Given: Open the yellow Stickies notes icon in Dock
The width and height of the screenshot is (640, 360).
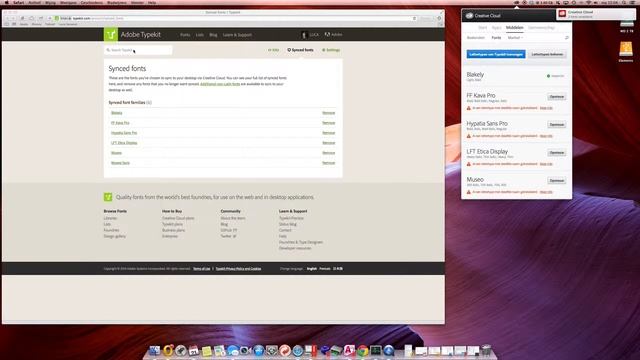Looking at the screenshot, I should (x=207, y=350).
